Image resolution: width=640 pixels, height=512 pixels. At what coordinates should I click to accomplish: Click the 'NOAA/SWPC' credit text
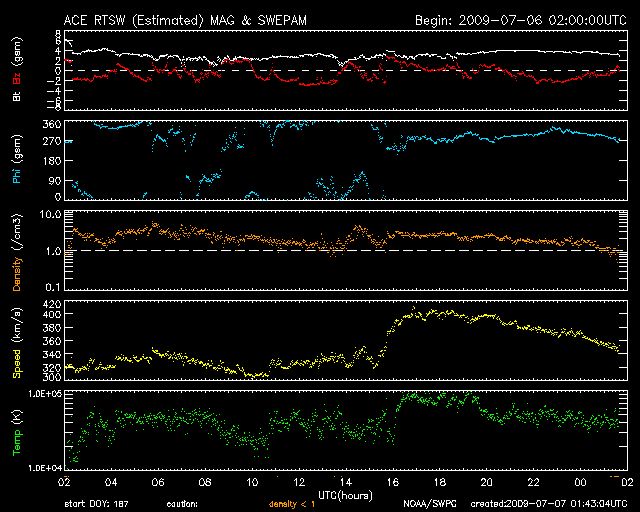coord(429,504)
